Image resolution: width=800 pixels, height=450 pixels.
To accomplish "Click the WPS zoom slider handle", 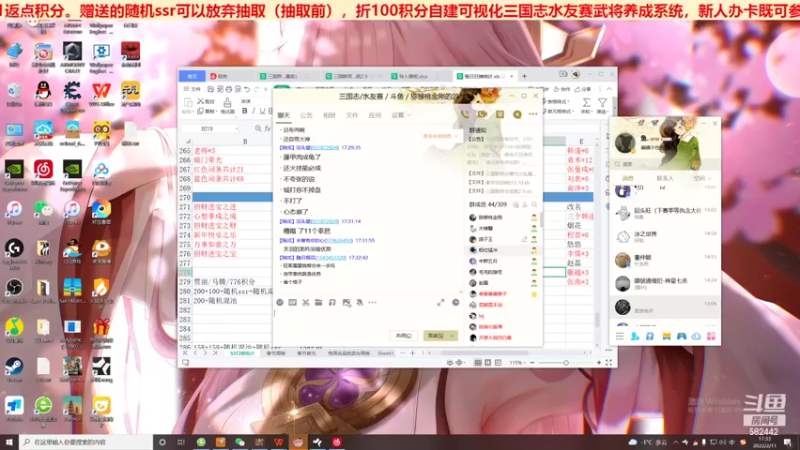I will [x=566, y=363].
